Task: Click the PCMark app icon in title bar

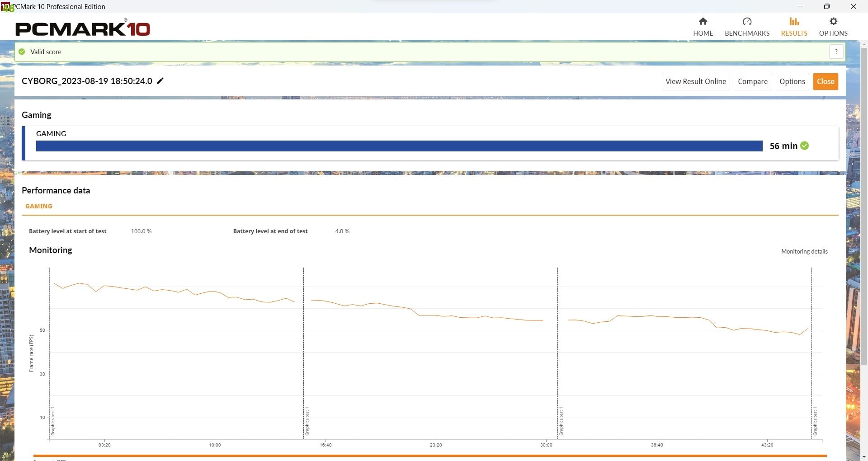Action: [x=6, y=6]
